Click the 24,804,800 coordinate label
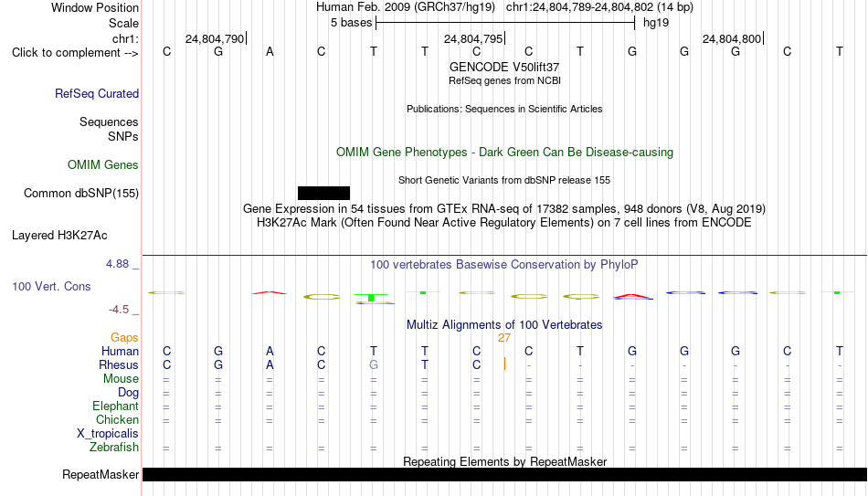The image size is (868, 496). coord(732,38)
